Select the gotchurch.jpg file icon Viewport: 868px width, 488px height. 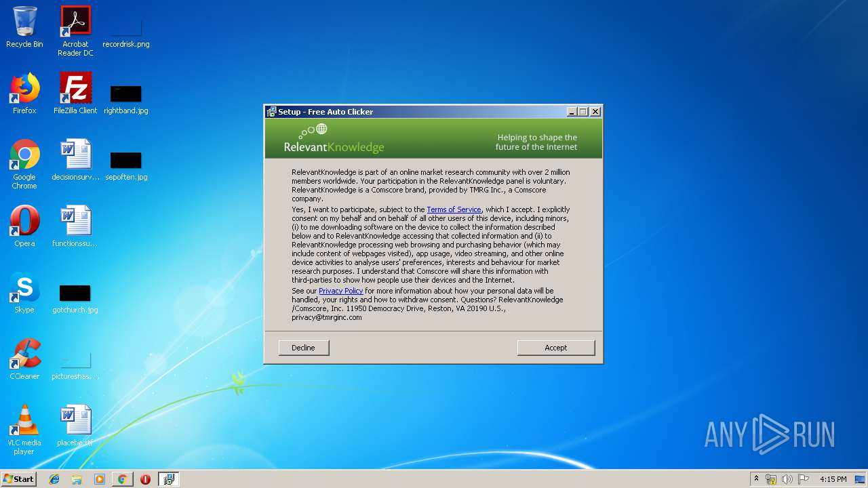[75, 297]
